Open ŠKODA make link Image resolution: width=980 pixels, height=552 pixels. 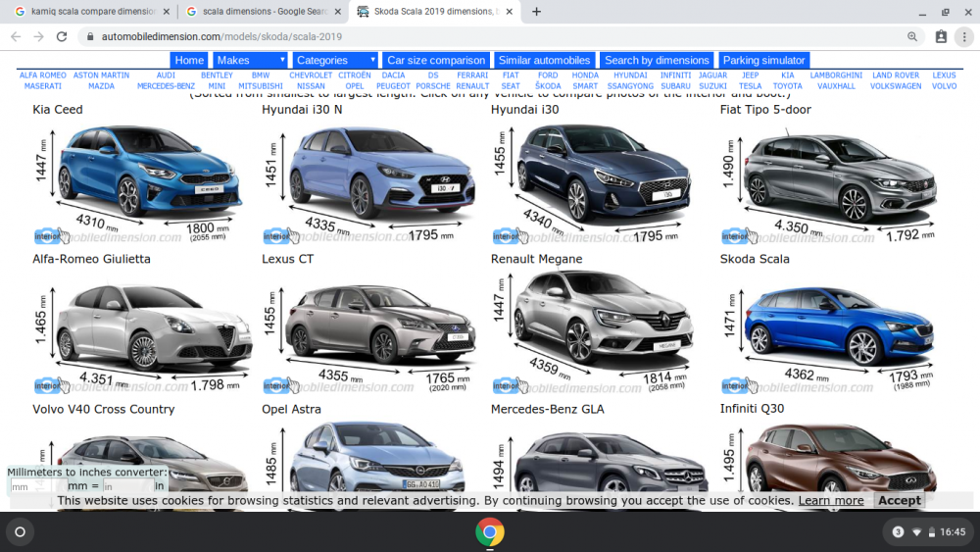548,86
